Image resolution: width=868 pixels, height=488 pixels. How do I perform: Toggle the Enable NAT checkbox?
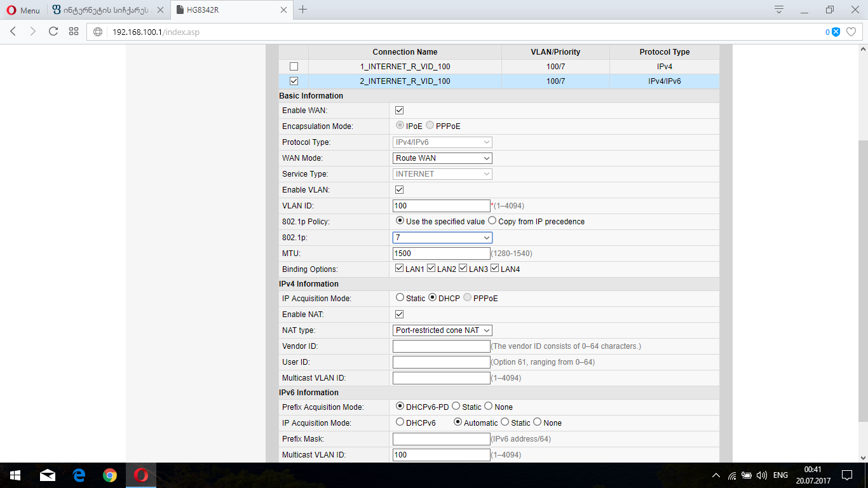tap(400, 315)
